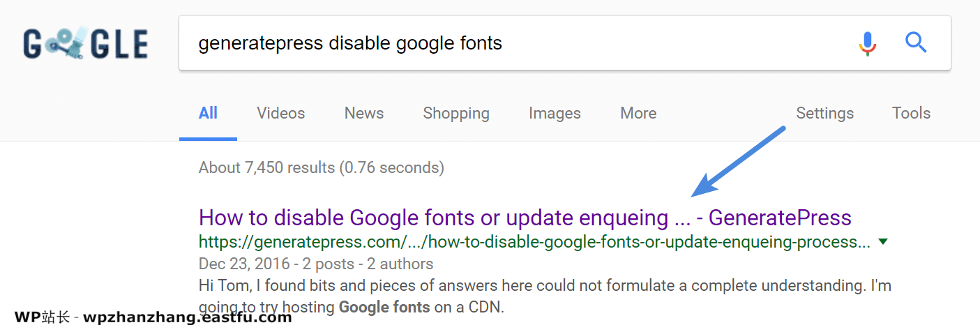Screen dimensions: 980x332
Task: Run the search with magnifier icon
Action: coord(916,43)
